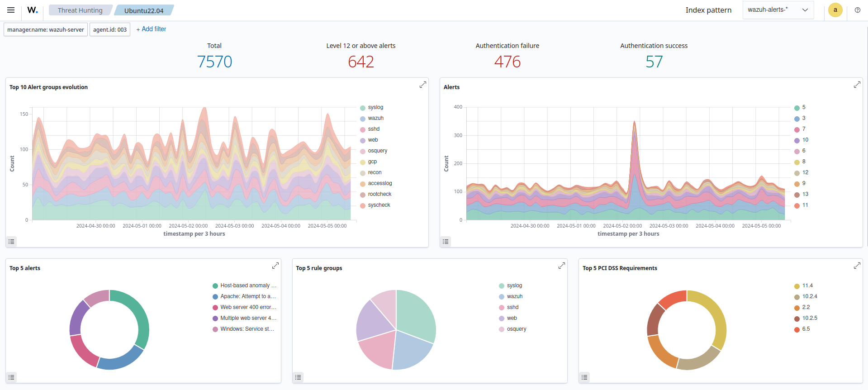Open the hamburger navigation menu
The image size is (868, 390).
point(11,10)
